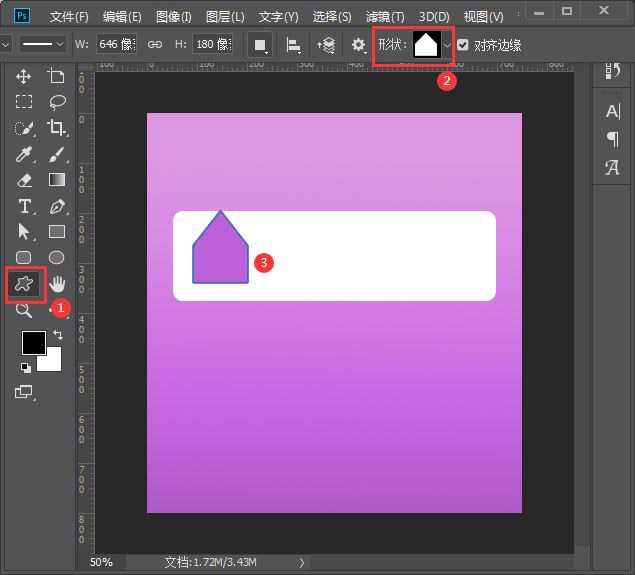
Task: Open the gear settings dropdown
Action: point(359,45)
